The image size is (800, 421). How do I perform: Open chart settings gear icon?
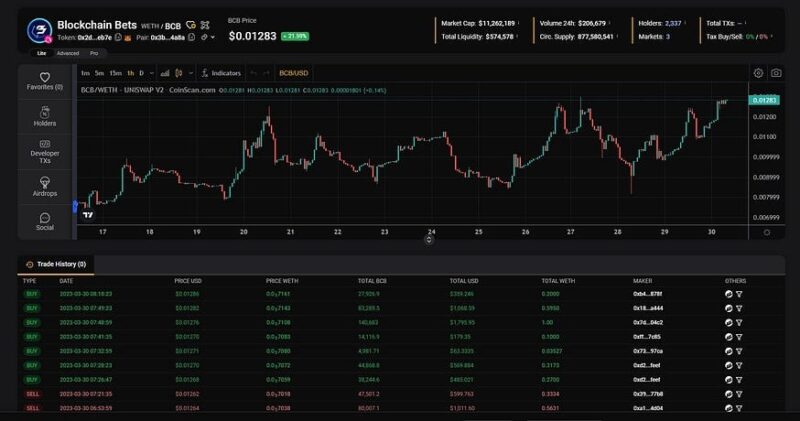point(758,73)
